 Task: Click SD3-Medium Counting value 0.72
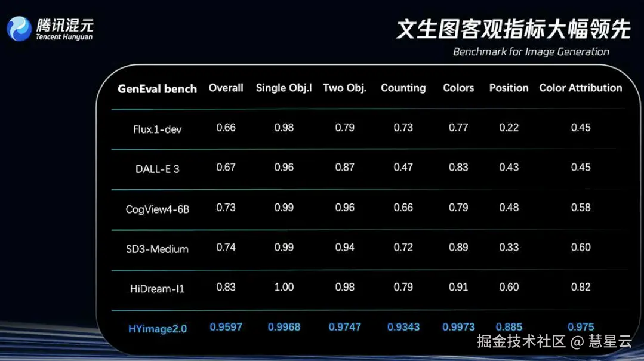[x=403, y=248]
